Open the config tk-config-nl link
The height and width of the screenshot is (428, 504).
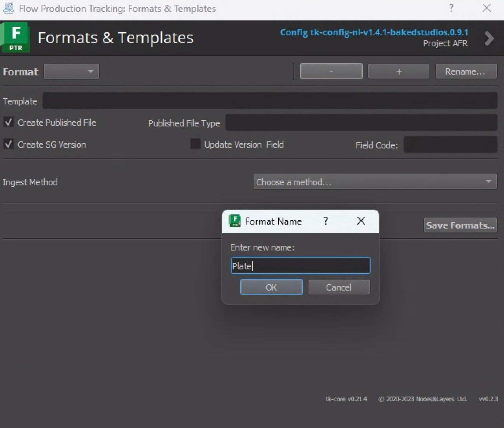tap(374, 32)
